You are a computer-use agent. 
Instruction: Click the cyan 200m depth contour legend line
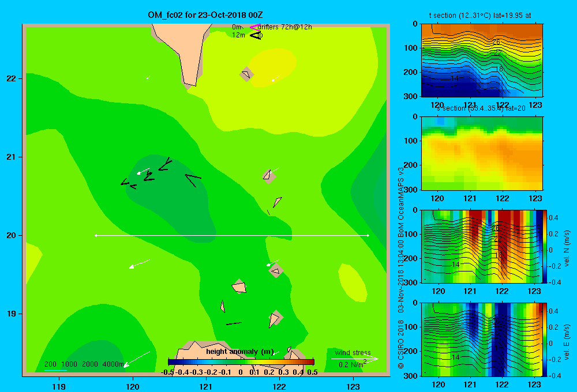(x=55, y=370)
